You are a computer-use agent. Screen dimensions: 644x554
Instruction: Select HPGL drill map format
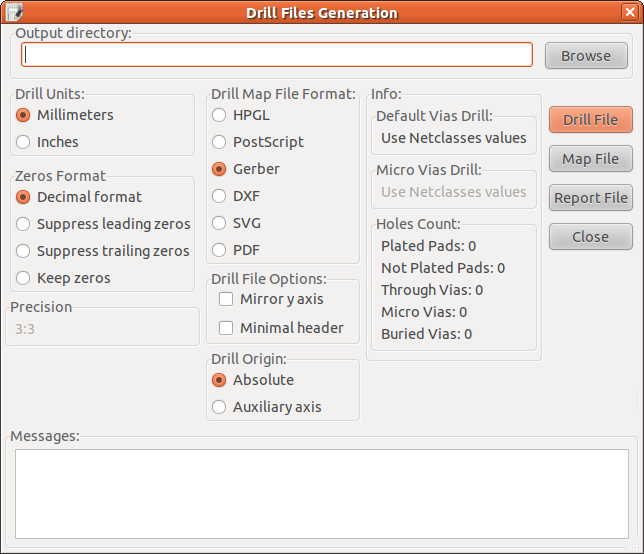click(219, 115)
